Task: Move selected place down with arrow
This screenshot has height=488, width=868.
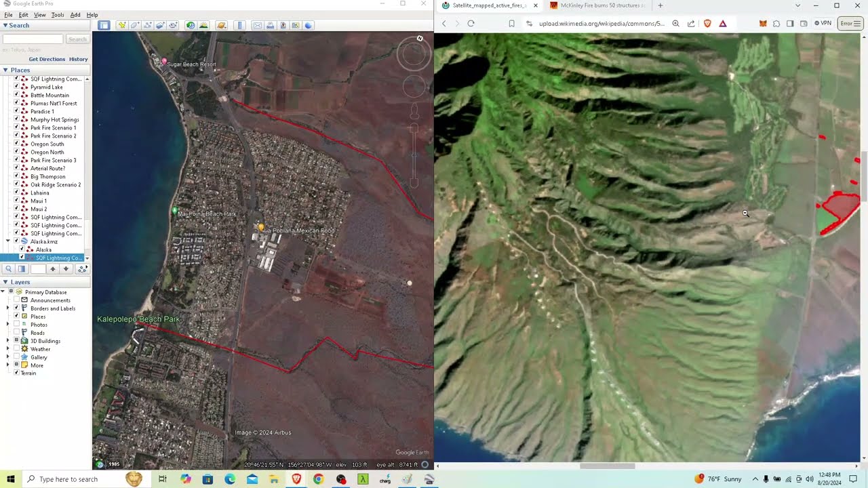Action: pos(66,269)
